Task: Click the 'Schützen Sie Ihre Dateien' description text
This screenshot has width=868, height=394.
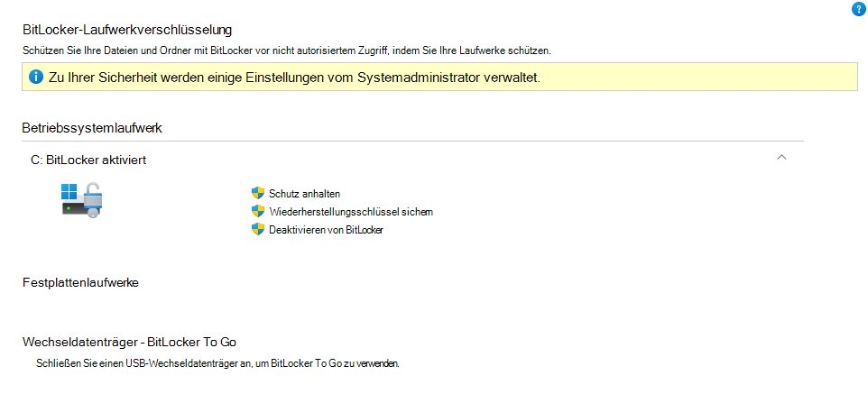Action: tap(287, 50)
